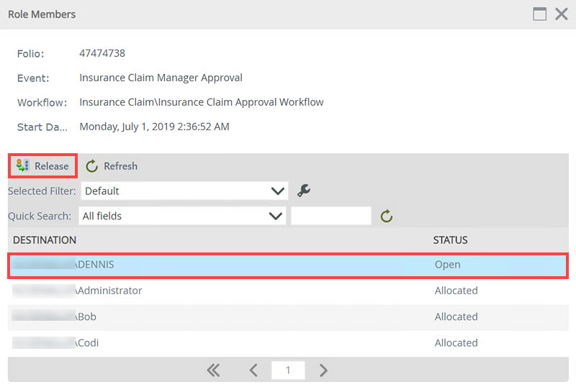The image size is (576, 392).
Task: Sort by the STATUS column header
Action: (x=450, y=240)
